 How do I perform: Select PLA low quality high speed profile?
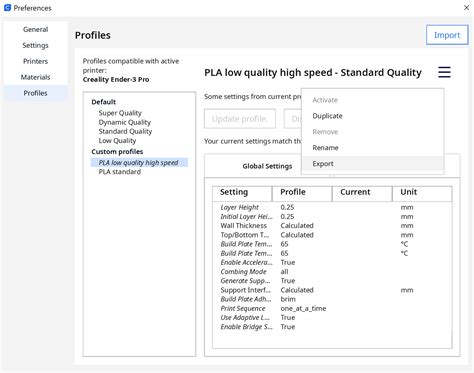[139, 162]
